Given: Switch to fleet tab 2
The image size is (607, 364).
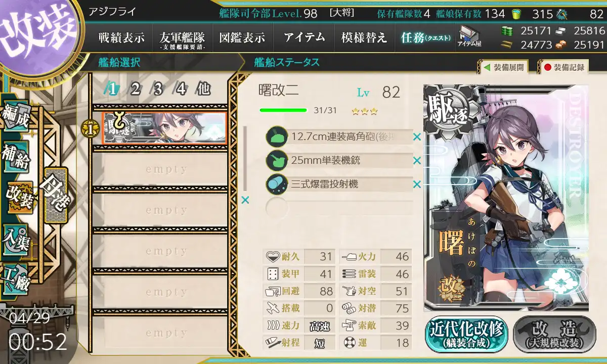Looking at the screenshot, I should coord(135,89).
